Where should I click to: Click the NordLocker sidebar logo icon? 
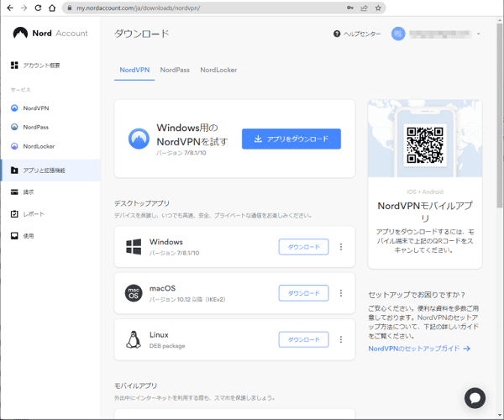tap(14, 146)
